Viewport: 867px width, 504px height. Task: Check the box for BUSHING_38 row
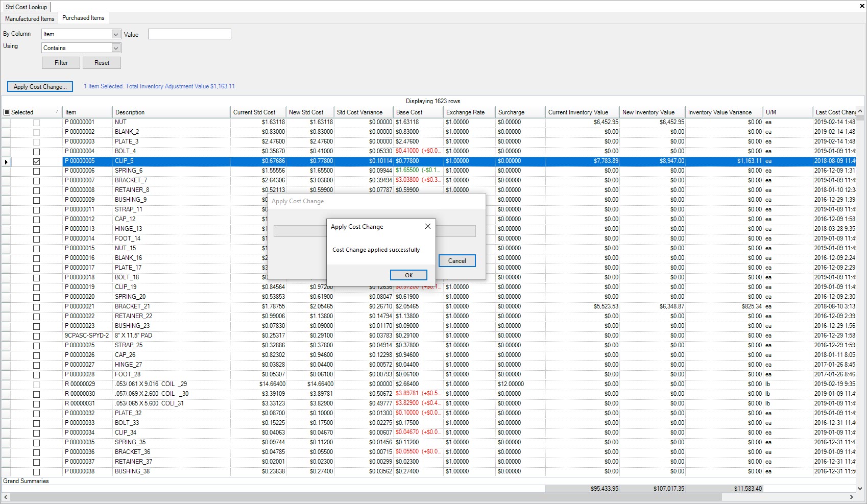coord(36,472)
